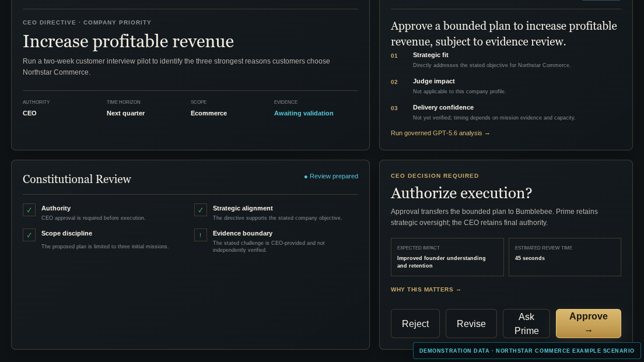This screenshot has height=362, width=644.
Task: Click the Increase profitable revenue heading
Action: (128, 41)
